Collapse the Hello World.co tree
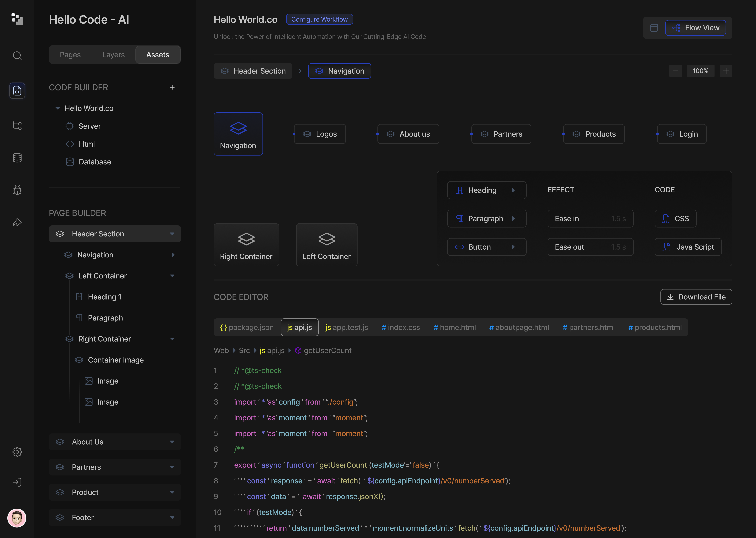The image size is (756, 538). tap(58, 108)
